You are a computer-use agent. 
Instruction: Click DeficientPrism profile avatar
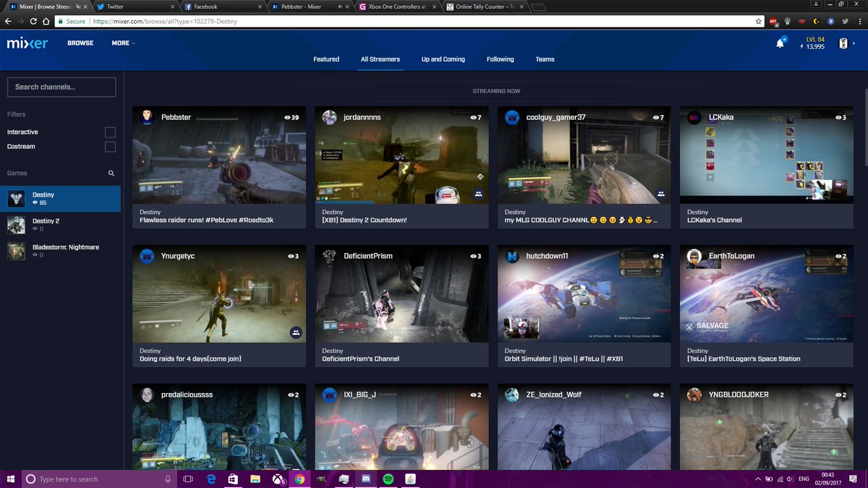click(329, 256)
